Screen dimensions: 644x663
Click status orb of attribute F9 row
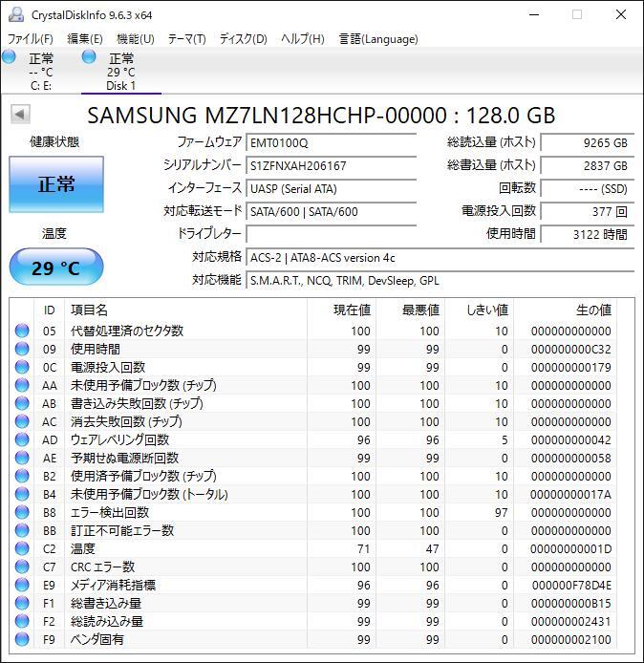click(x=22, y=640)
